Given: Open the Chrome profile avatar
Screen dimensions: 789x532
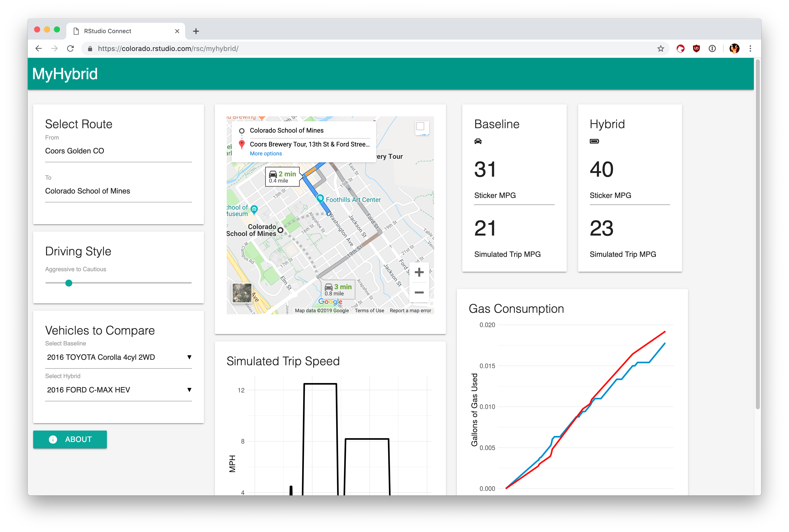Looking at the screenshot, I should (734, 48).
